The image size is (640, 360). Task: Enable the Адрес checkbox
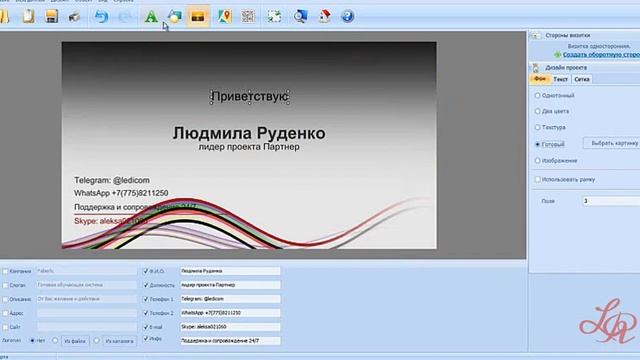click(5, 313)
